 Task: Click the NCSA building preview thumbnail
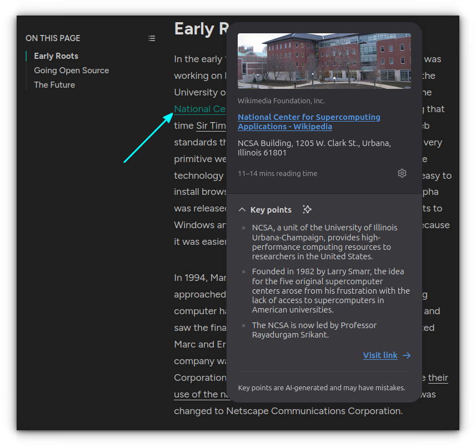click(324, 61)
